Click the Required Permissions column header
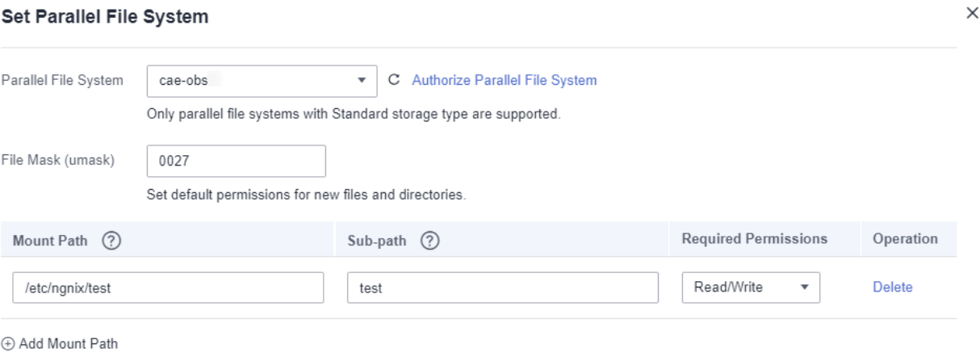The height and width of the screenshot is (353, 980). tap(754, 239)
